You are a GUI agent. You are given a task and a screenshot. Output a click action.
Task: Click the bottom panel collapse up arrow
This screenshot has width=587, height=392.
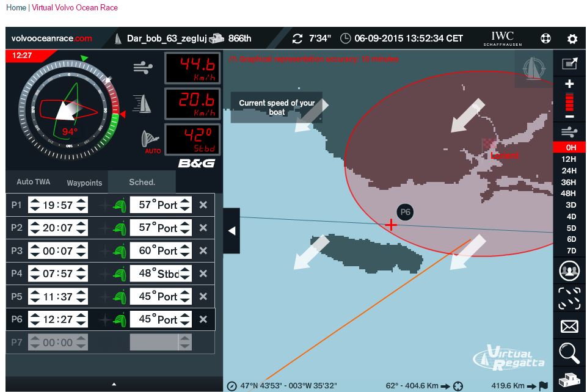tap(114, 384)
